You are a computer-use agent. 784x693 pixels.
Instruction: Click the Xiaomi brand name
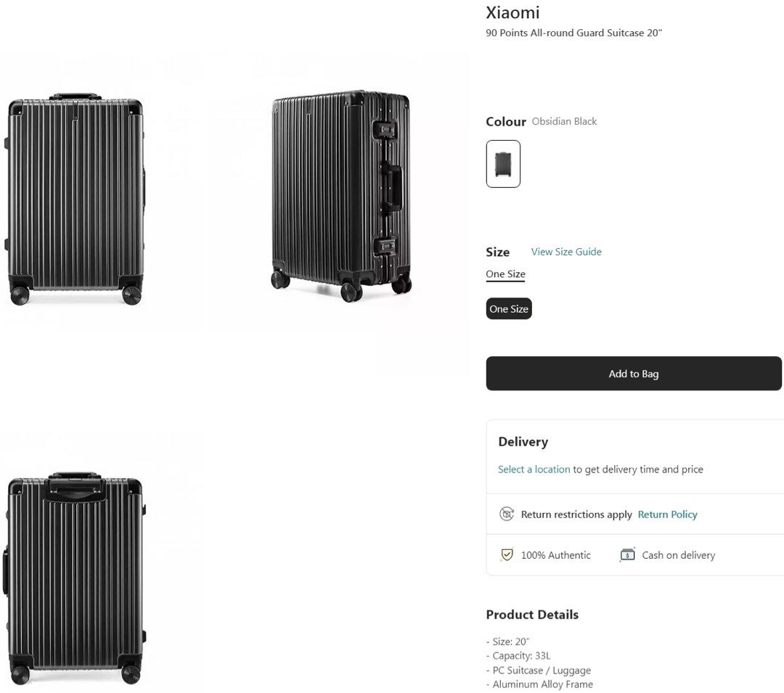pyautogui.click(x=513, y=12)
